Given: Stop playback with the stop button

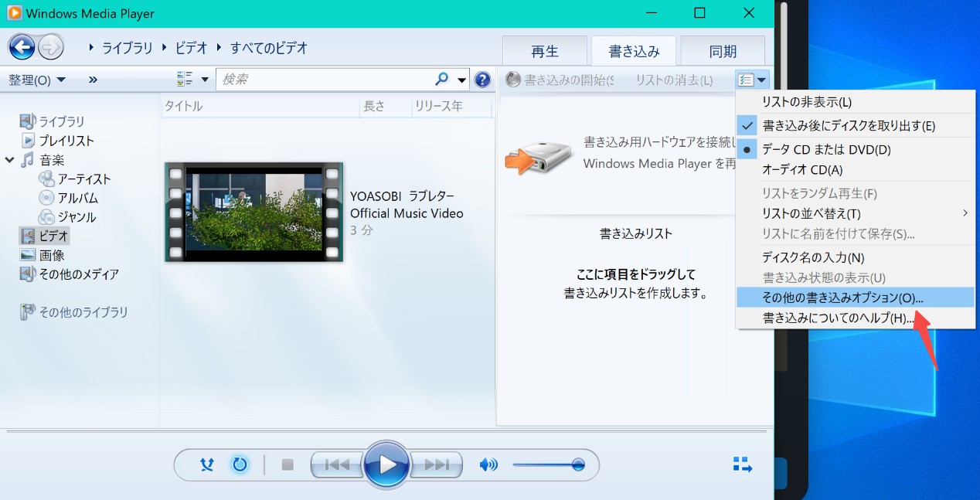Looking at the screenshot, I should (288, 464).
